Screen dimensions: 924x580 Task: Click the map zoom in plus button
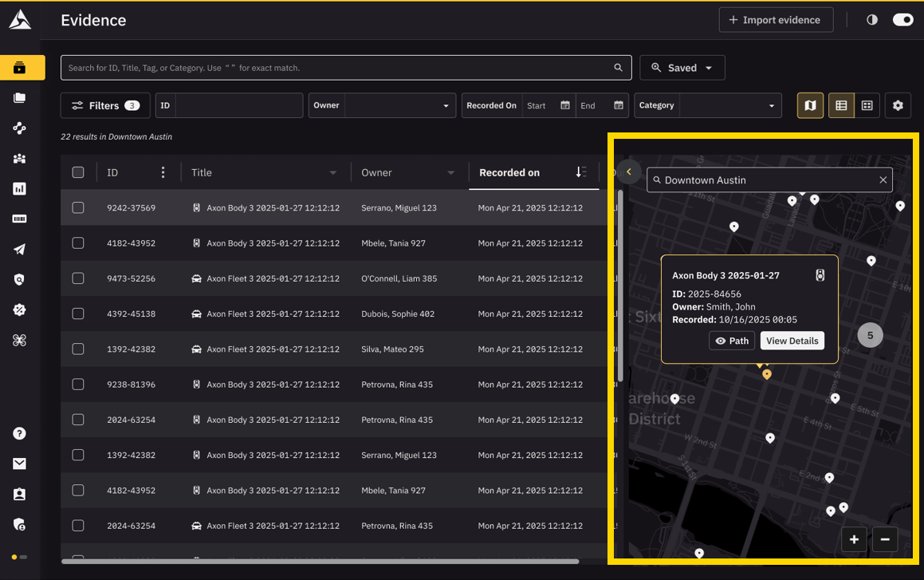854,539
